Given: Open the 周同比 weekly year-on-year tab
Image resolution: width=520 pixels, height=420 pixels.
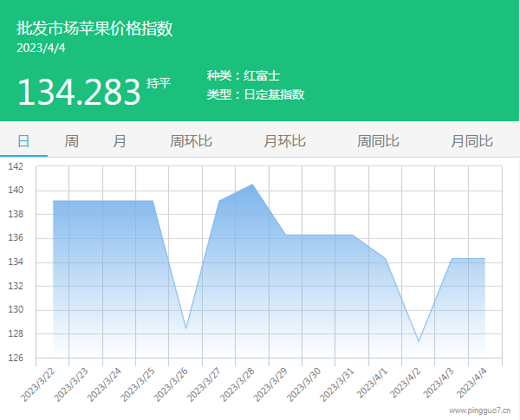Looking at the screenshot, I should point(378,141).
